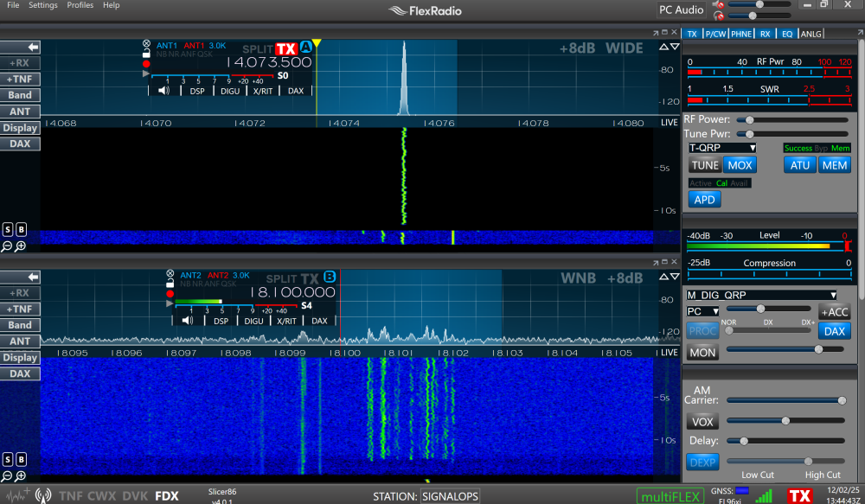Viewport: 865px width, 504px height.
Task: Enable SPLIT on slice A
Action: click(x=258, y=49)
